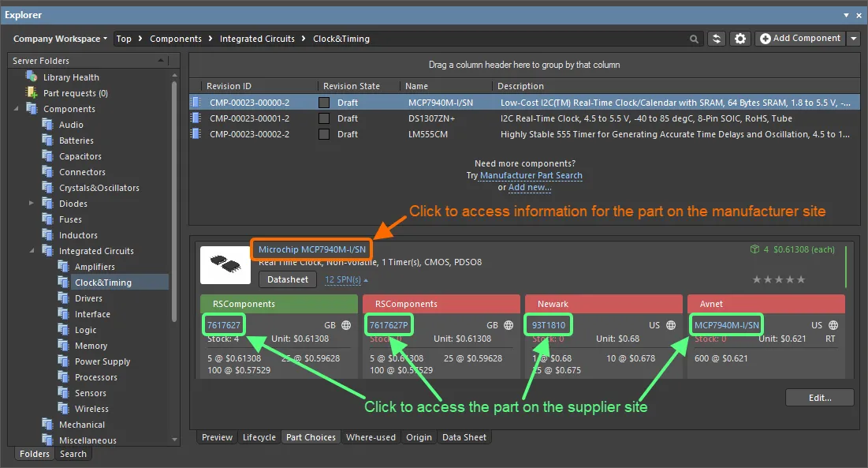Collapse the Integrated Circuits tree node
The height and width of the screenshot is (468, 868).
point(32,250)
